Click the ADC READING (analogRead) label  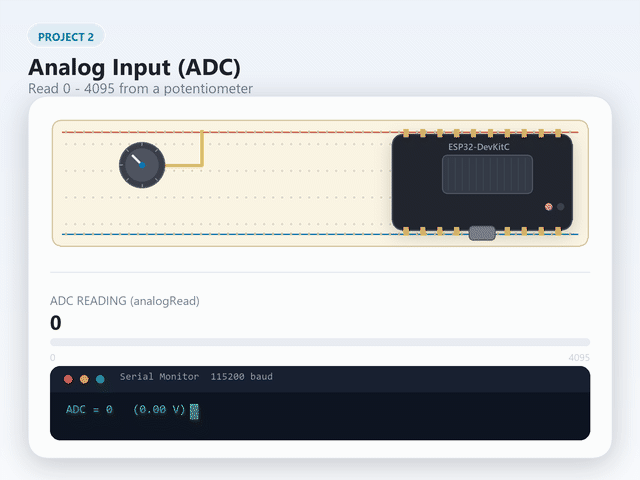click(125, 301)
